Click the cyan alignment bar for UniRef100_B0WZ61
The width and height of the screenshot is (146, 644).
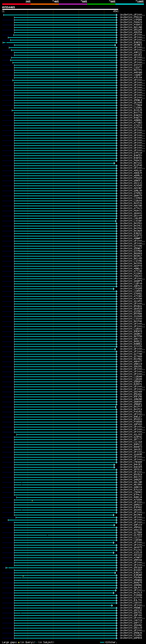tap(60, 42)
